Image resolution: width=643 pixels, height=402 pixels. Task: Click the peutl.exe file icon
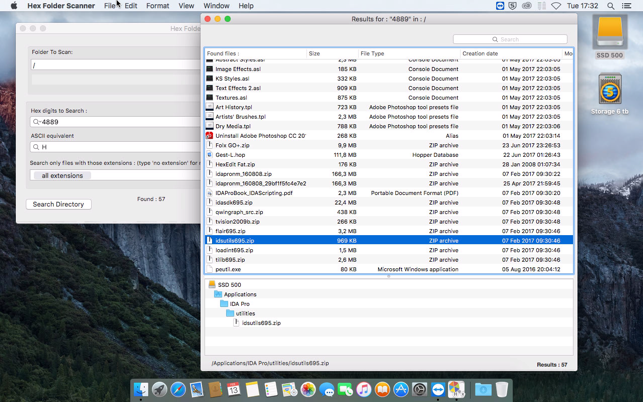[210, 269]
